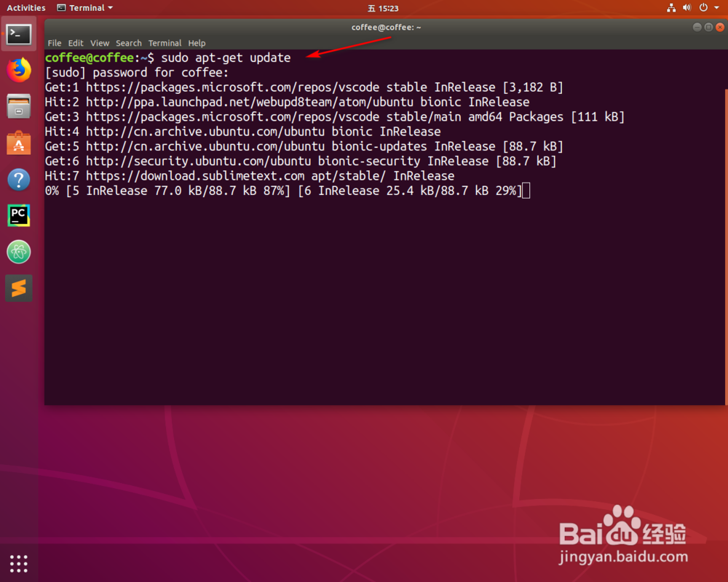Open the Atom editor icon
728x582 pixels.
pos(18,252)
